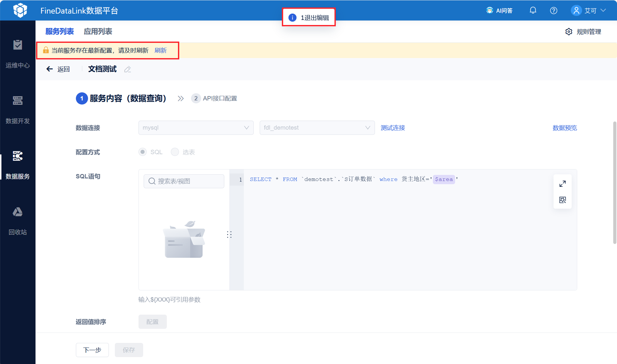Select the 选表 radio button
The image size is (617, 364).
click(x=175, y=152)
